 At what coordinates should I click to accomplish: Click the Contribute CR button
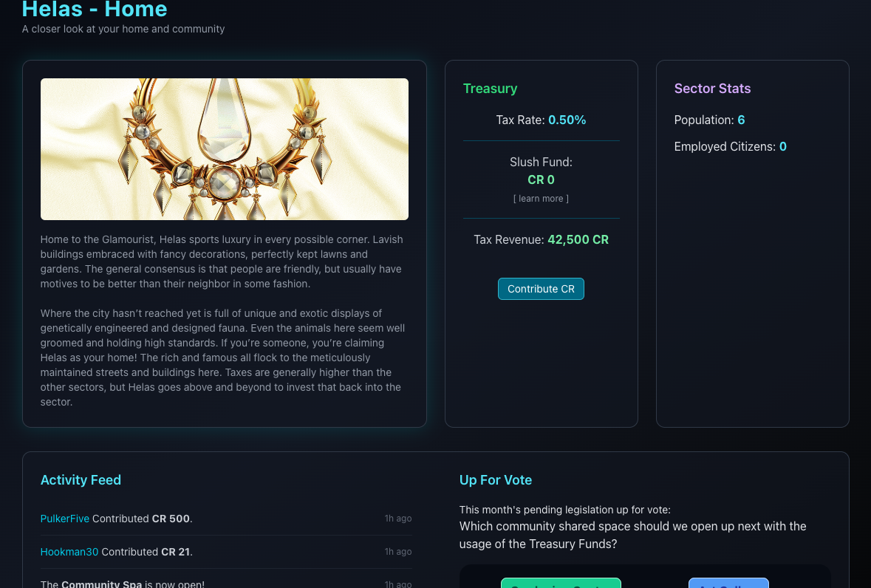541,289
